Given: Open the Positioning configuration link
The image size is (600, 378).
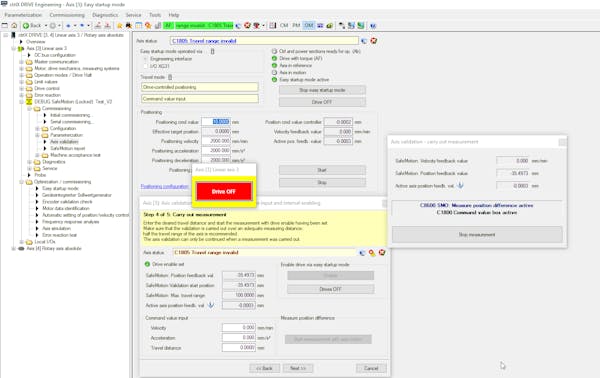Looking at the screenshot, I should pos(165,186).
